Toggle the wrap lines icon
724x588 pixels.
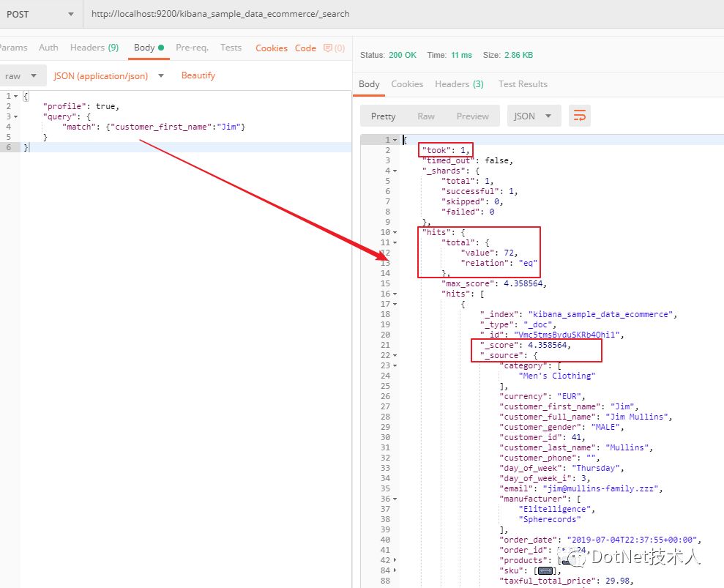click(580, 116)
